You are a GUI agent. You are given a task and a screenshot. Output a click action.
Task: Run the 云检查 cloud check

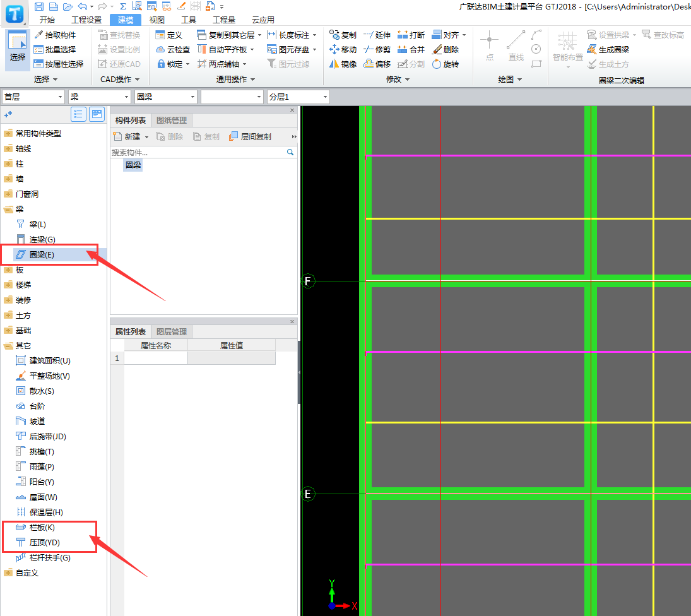click(173, 49)
